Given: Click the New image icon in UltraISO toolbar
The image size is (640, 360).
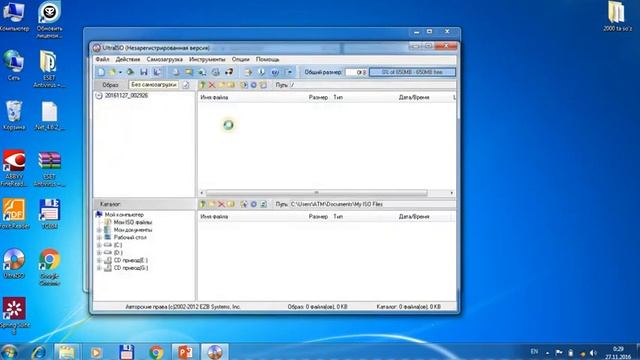Looking at the screenshot, I should point(100,72).
